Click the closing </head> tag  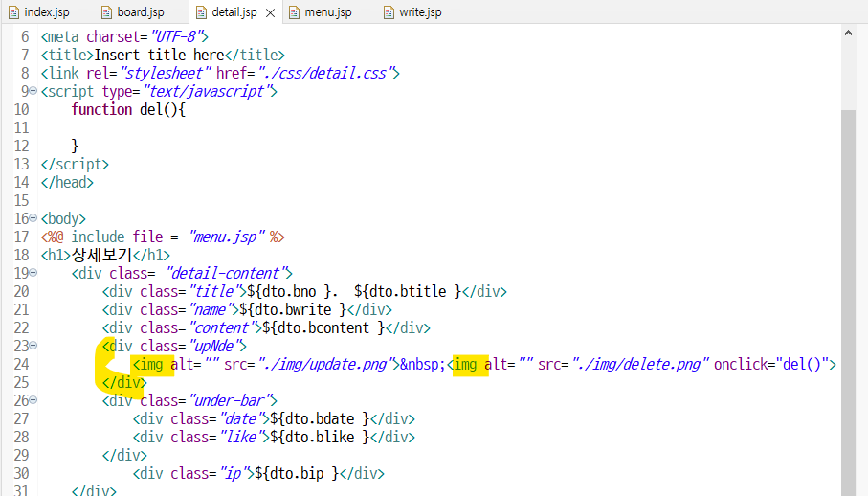pyautogui.click(x=67, y=182)
